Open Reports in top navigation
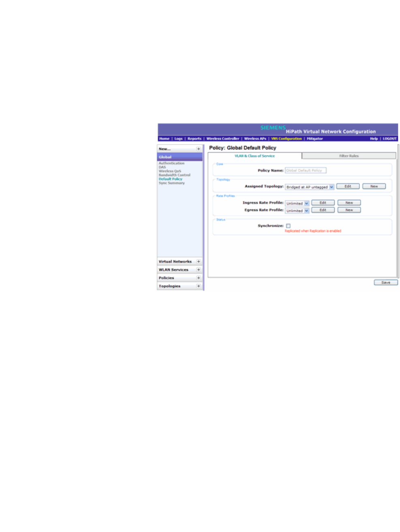The width and height of the screenshot is (400, 532). 194,138
